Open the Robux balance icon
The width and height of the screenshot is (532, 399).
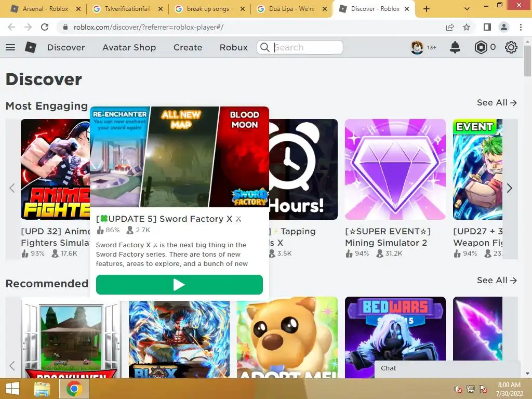(481, 47)
